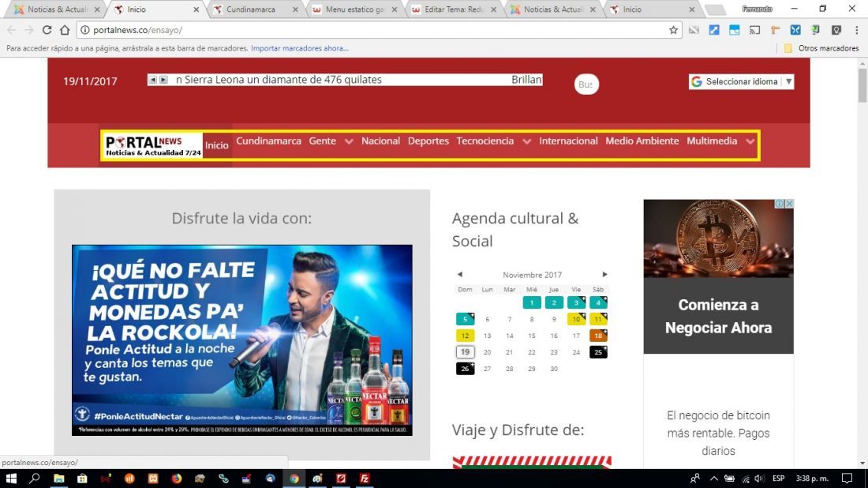Open FileZilla from the taskbar
868x488 pixels.
365,479
